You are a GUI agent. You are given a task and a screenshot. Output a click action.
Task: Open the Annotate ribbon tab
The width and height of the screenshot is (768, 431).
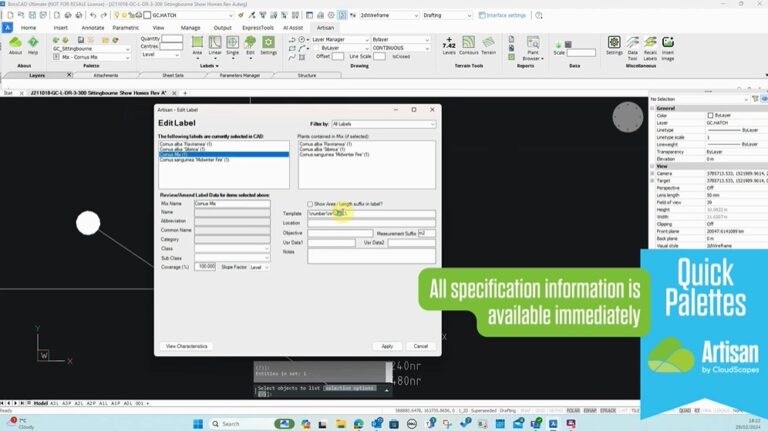click(92, 28)
